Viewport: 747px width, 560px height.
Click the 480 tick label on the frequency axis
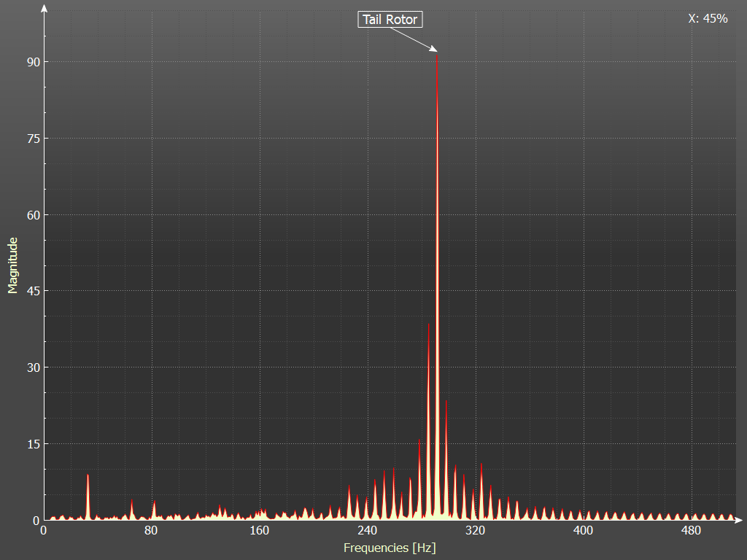pyautogui.click(x=691, y=530)
